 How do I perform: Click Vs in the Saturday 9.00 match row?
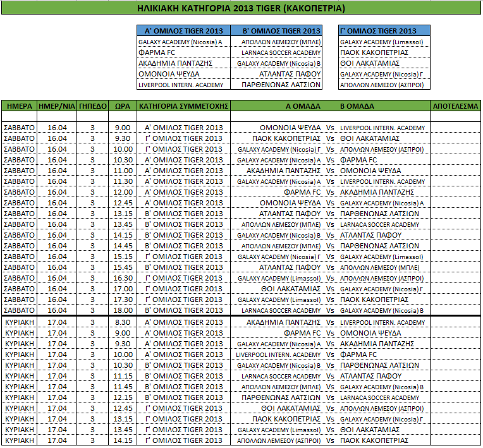[x=330, y=128]
